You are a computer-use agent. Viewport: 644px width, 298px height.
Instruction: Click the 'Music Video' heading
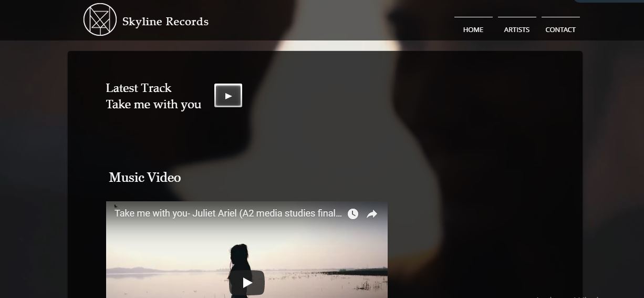tap(145, 178)
